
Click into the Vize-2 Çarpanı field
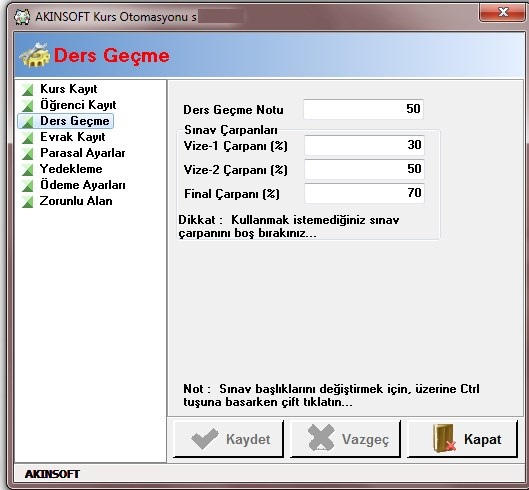[364, 169]
